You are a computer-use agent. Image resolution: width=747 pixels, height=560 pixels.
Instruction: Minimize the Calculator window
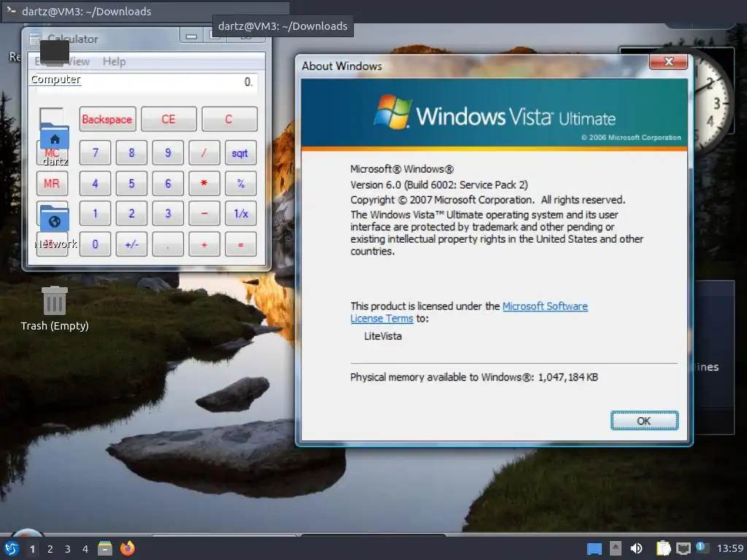pos(192,36)
